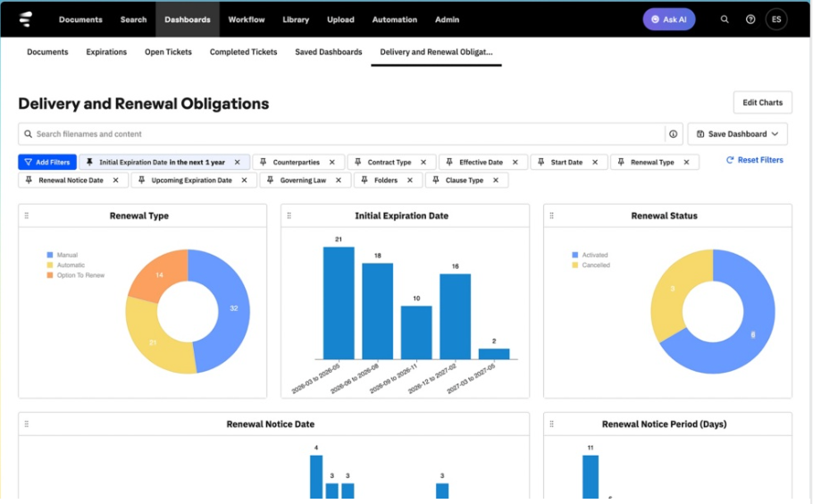
Task: Click the info icon beside search field
Action: pyautogui.click(x=673, y=134)
